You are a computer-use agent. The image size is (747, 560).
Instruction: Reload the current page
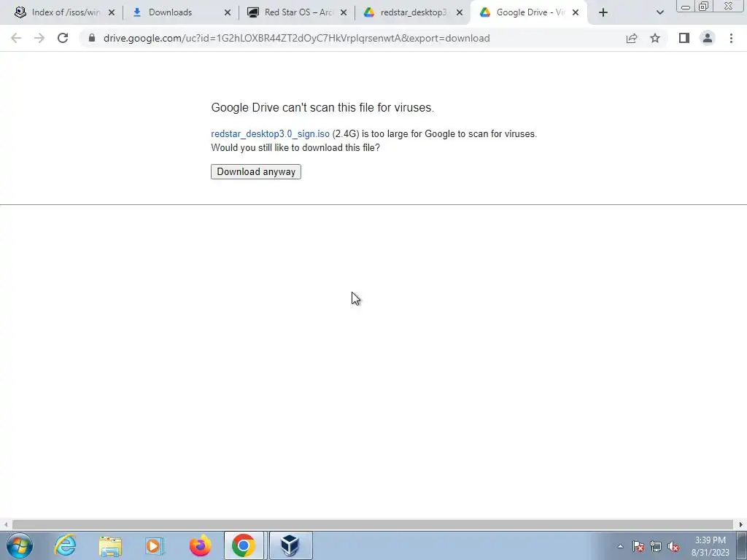[x=63, y=38]
